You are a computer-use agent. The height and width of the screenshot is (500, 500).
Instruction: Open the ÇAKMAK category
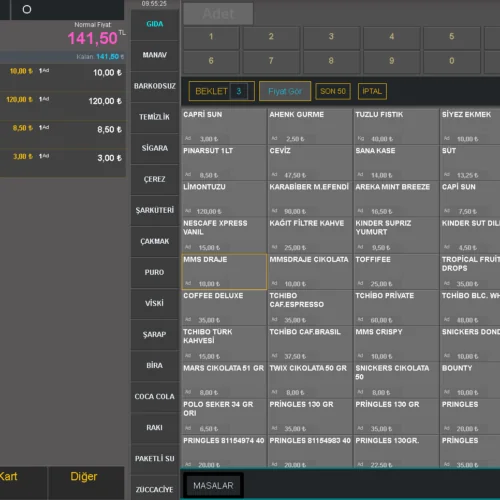(155, 242)
